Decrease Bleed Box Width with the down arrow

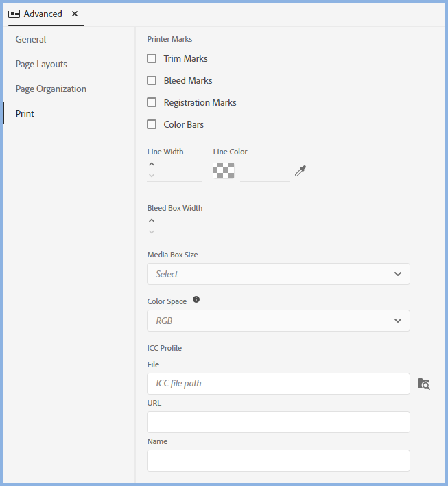pos(152,232)
